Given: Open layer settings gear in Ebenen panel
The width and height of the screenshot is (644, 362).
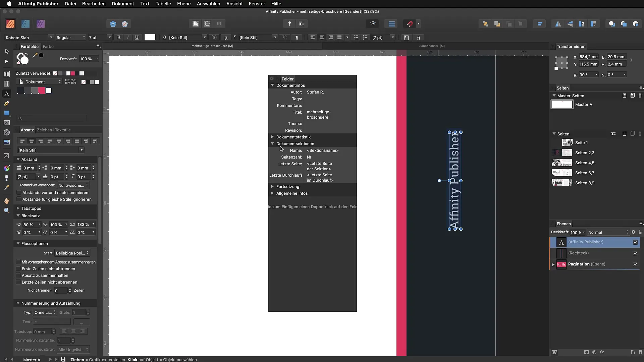Looking at the screenshot, I should [x=634, y=232].
